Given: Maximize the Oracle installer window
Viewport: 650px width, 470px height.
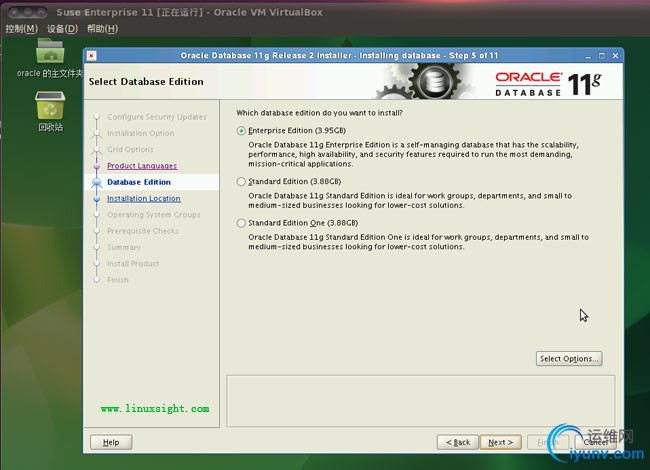Looking at the screenshot, I should click(x=602, y=56).
